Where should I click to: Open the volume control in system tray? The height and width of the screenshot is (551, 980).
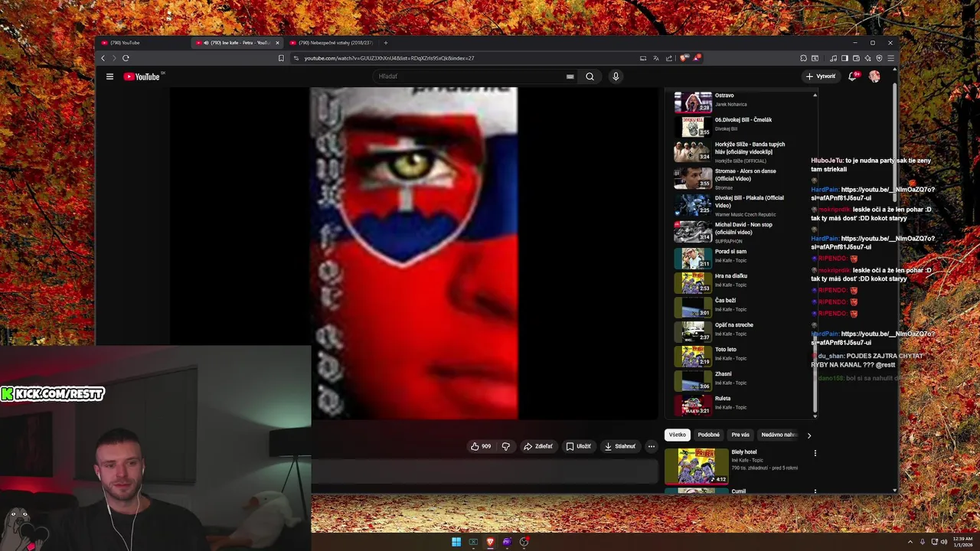tap(943, 542)
